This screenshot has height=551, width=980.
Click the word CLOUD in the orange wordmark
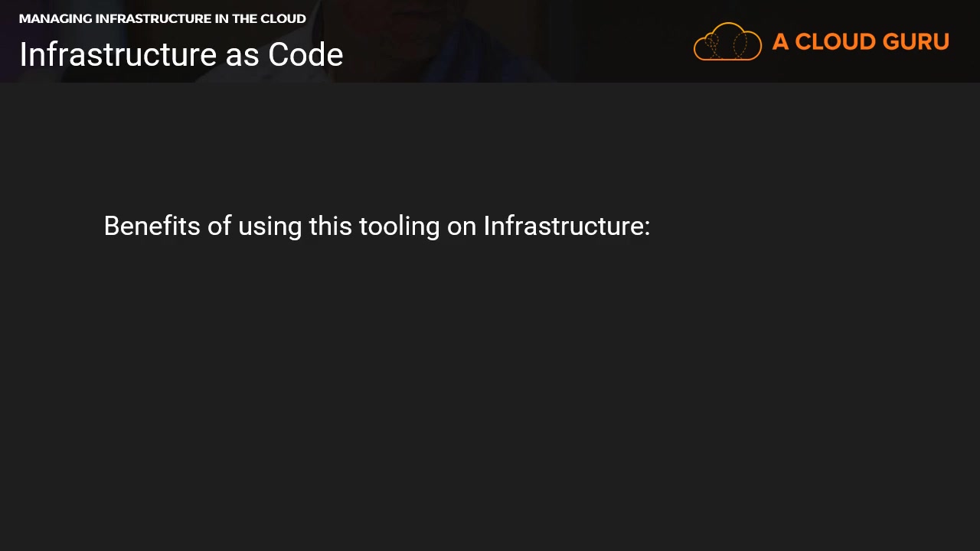pyautogui.click(x=833, y=41)
